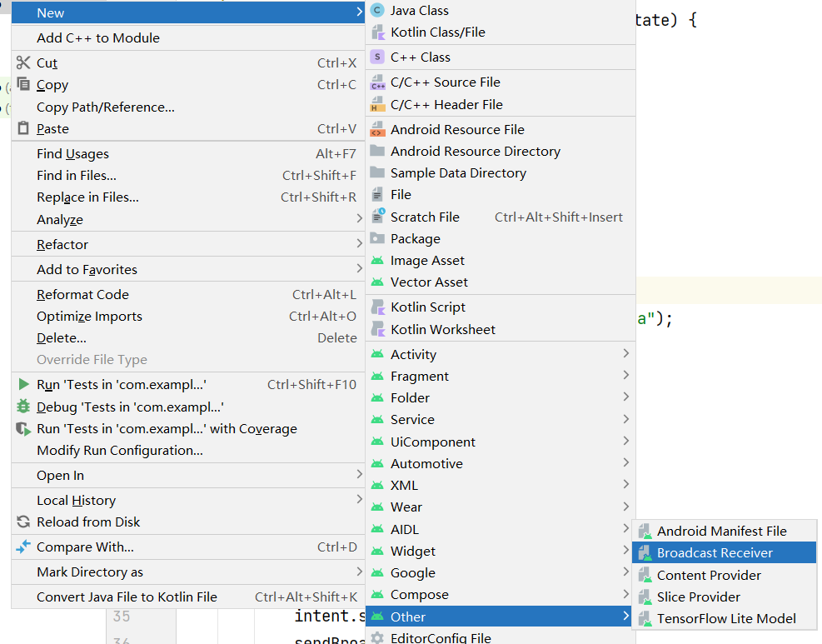Viewport: 822px width, 644px height.
Task: Click the Android Resource File icon
Action: (377, 129)
